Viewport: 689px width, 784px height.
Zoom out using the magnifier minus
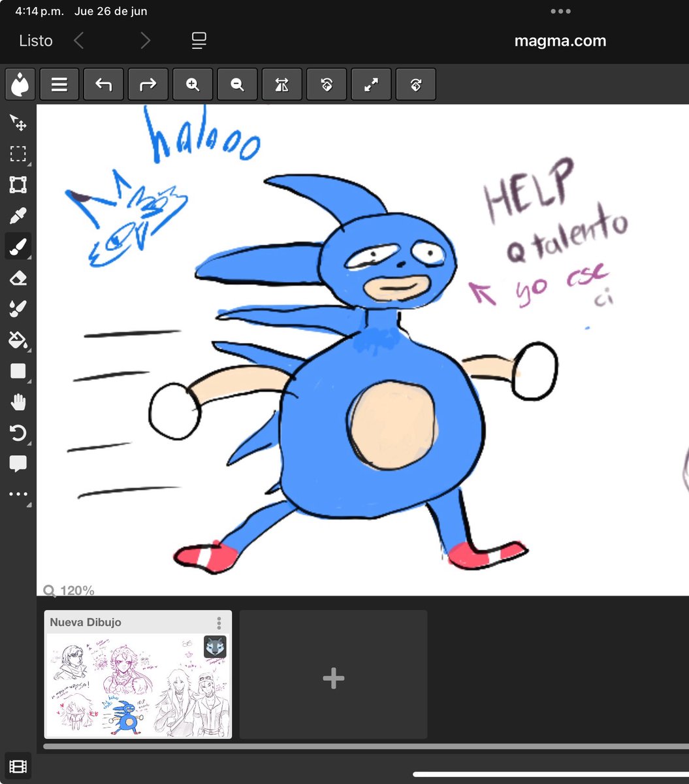[x=237, y=84]
